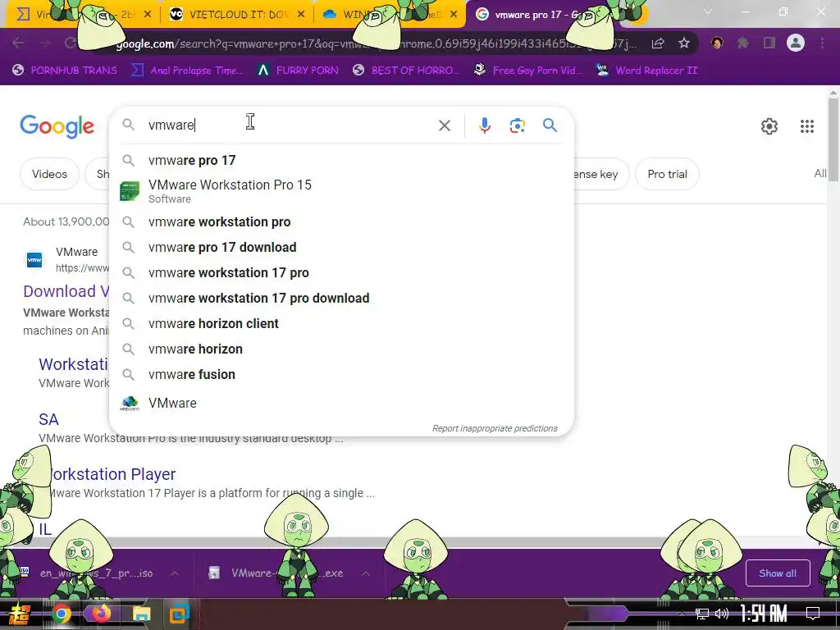Select the Pro trial filter chip
Viewport: 840px width, 630px height.
coord(667,174)
